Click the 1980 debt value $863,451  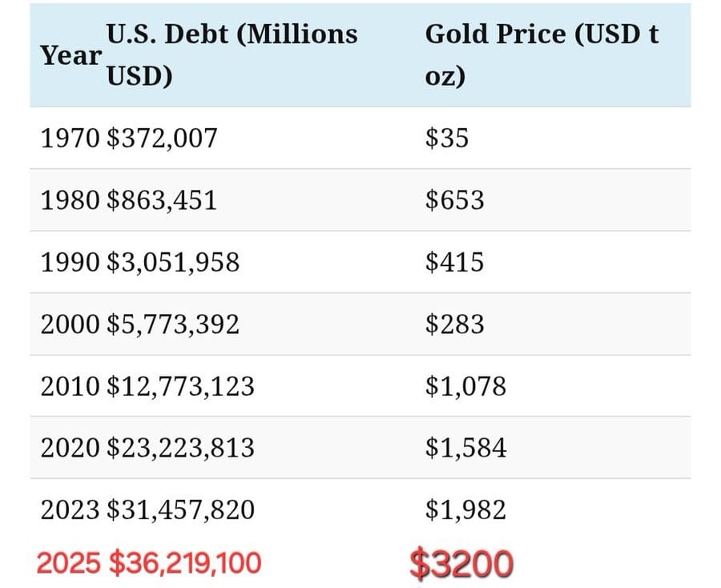[x=162, y=199]
